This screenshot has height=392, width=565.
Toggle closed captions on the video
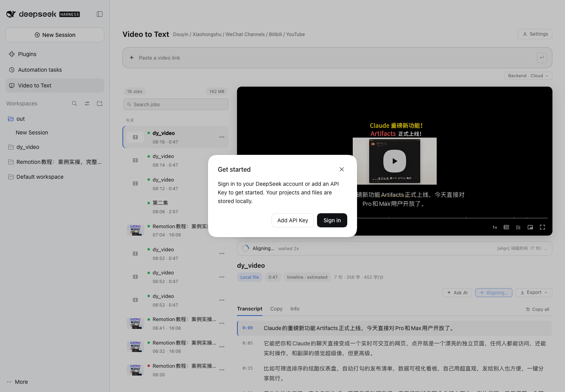click(507, 227)
